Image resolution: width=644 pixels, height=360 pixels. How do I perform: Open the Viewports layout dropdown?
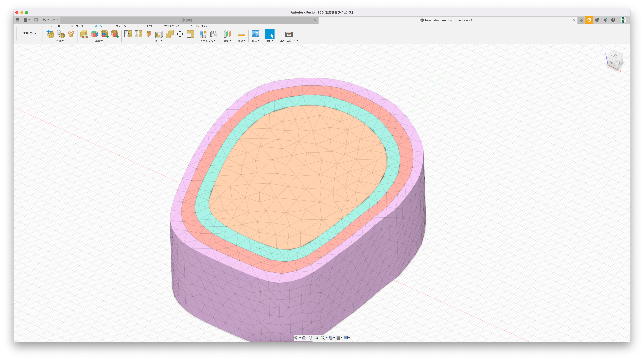tap(347, 337)
